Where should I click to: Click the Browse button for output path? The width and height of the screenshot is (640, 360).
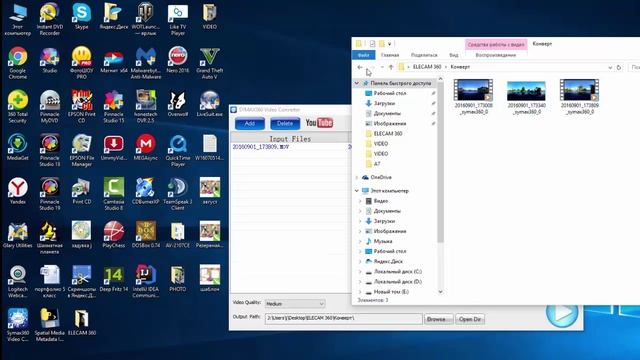[439, 319]
